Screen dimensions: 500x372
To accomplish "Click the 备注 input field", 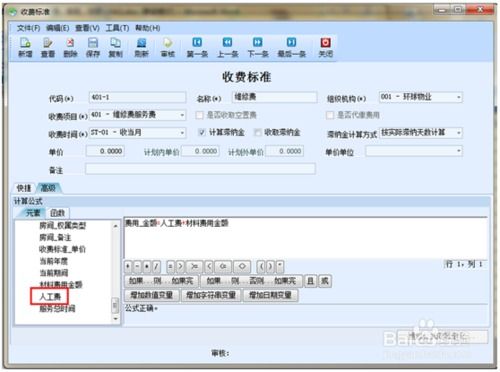I will point(200,169).
